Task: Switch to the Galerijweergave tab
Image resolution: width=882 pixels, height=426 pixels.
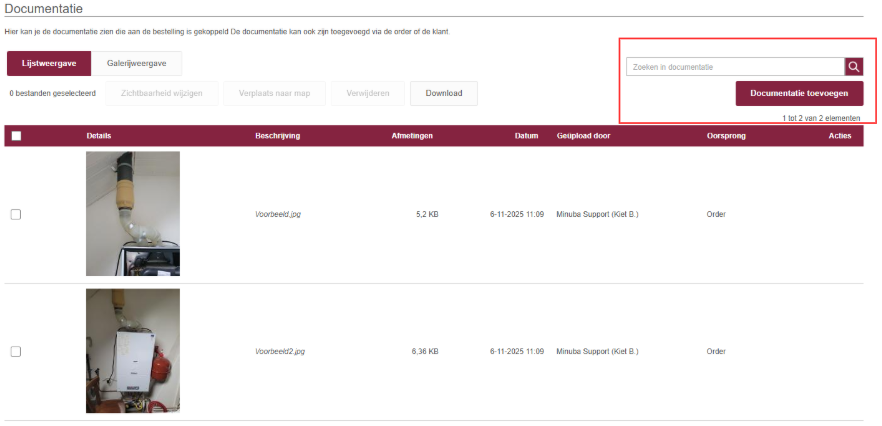Action: [137, 64]
